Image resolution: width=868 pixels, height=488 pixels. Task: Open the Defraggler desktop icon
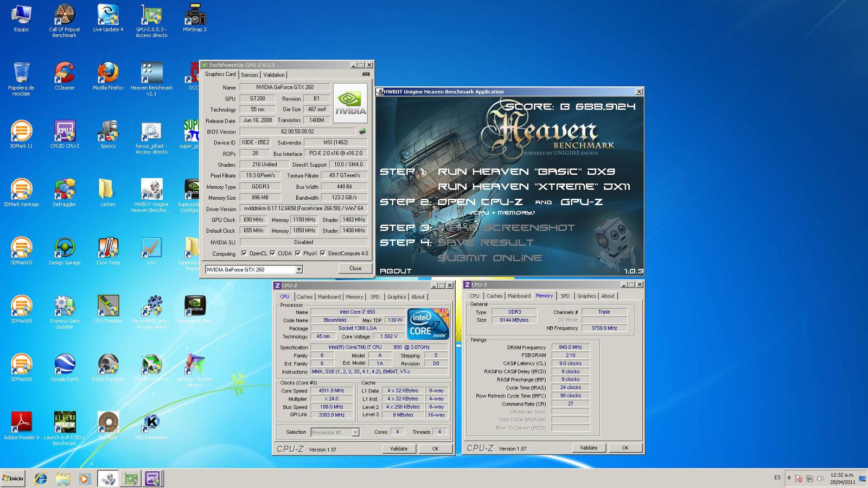point(65,193)
